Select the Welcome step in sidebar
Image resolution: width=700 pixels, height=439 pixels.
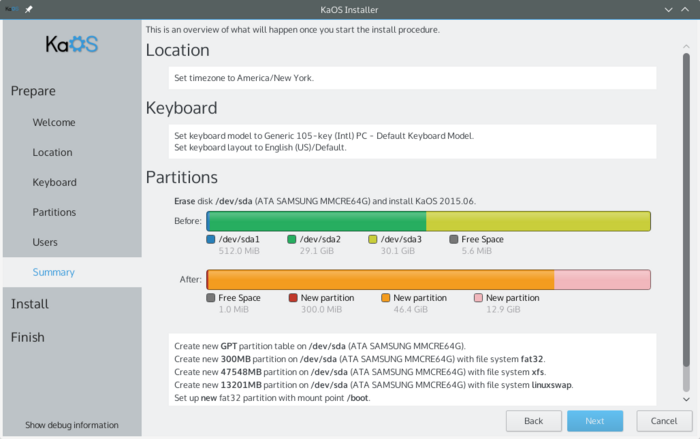pyautogui.click(x=53, y=123)
